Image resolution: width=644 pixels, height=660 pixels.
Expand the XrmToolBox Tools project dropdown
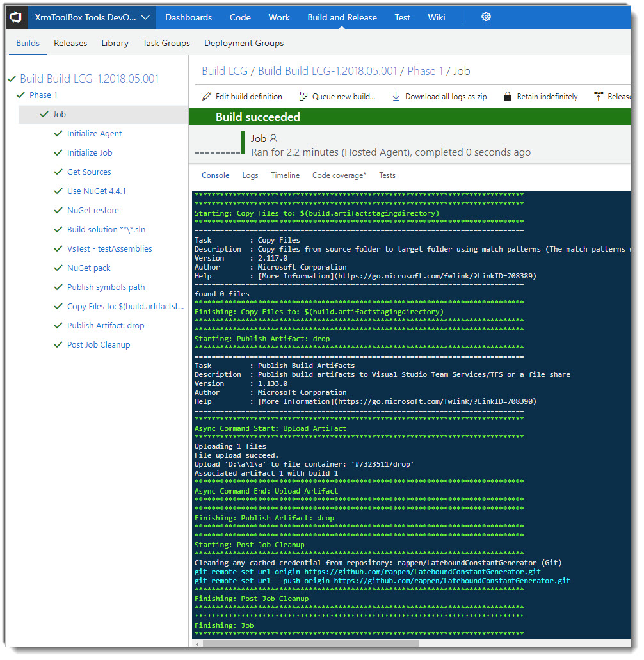[x=146, y=17]
